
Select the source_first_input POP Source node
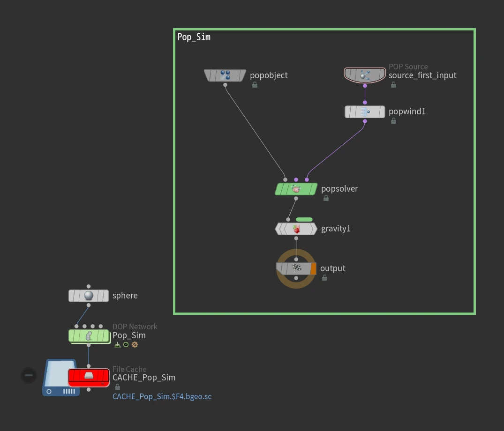(365, 75)
